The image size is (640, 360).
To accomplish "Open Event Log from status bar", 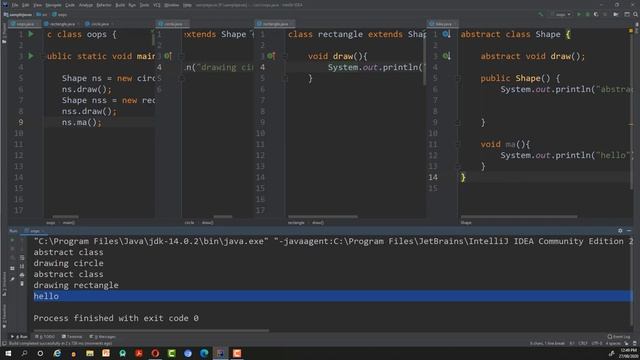I will pyautogui.click(x=619, y=337).
